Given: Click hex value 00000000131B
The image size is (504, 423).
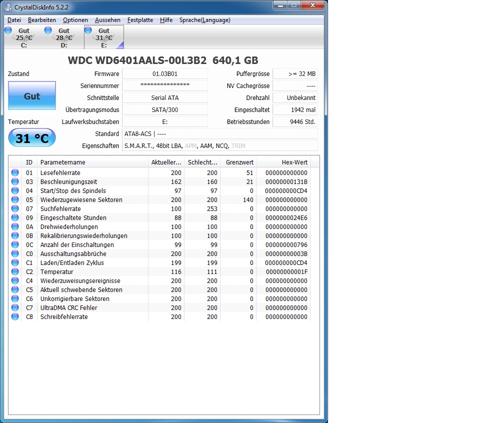Looking at the screenshot, I should 286,182.
